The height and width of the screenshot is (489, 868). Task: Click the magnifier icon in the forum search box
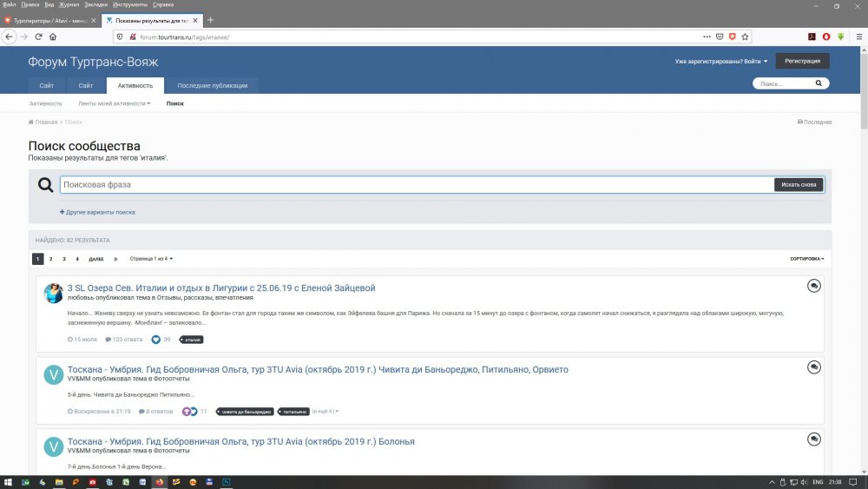818,84
